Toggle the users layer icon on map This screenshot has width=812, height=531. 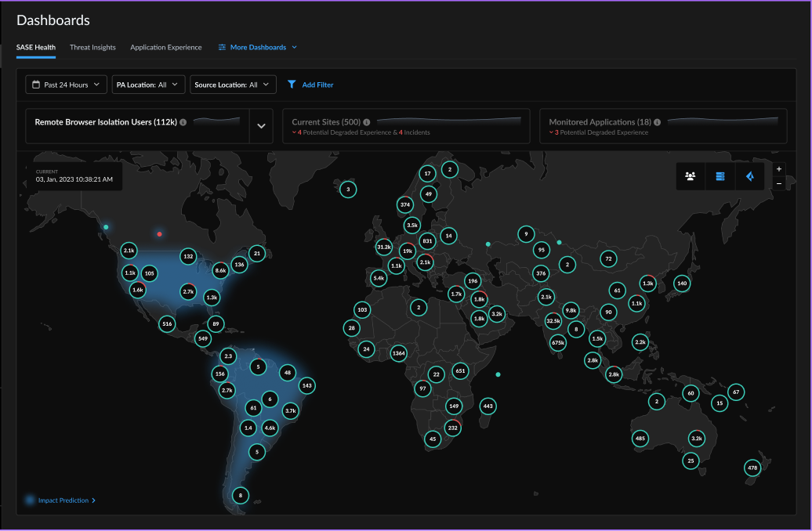pyautogui.click(x=691, y=176)
